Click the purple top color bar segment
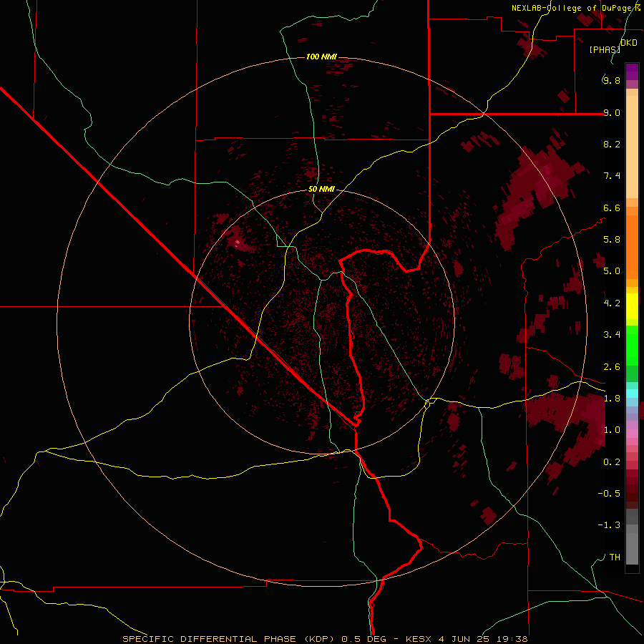Viewport: 644px width, 644px height. (x=632, y=72)
